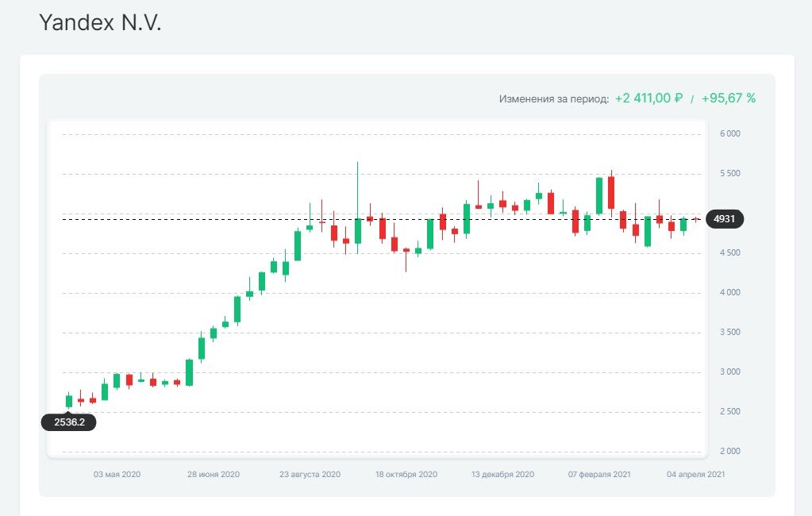Click the first green candlestick above the 2536.2 badge
Viewport: 812px width, 516px height.
tap(69, 401)
